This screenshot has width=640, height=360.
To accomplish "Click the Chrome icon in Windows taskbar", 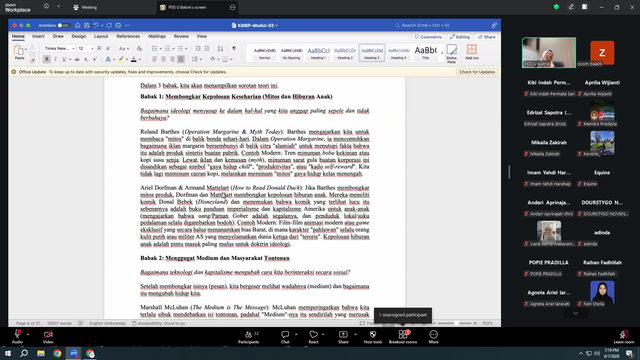I will [57, 353].
